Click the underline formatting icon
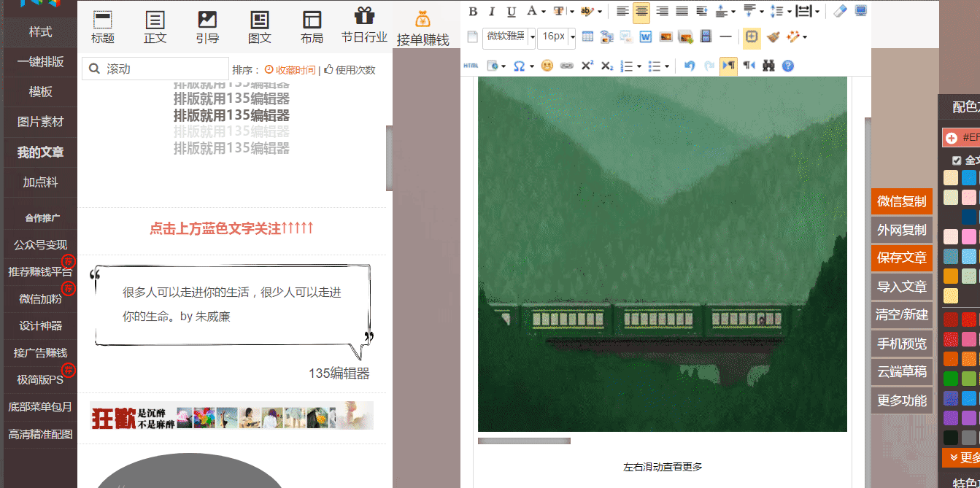980x488 pixels. (x=511, y=11)
